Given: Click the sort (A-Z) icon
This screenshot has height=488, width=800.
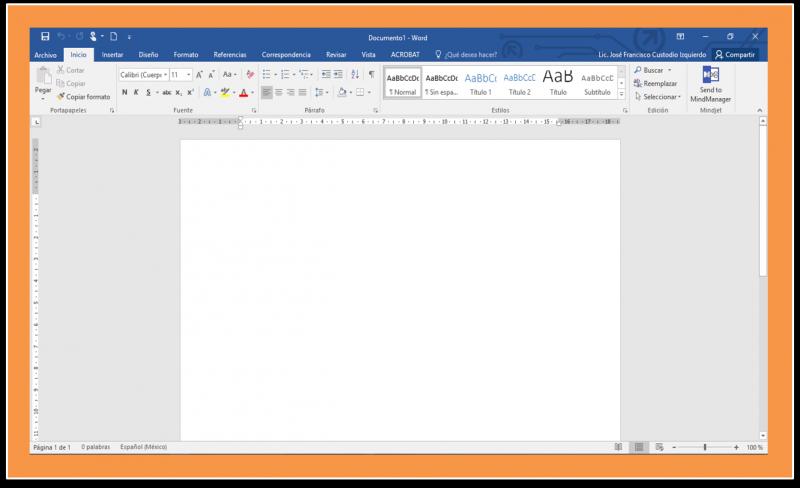Looking at the screenshot, I should (354, 74).
